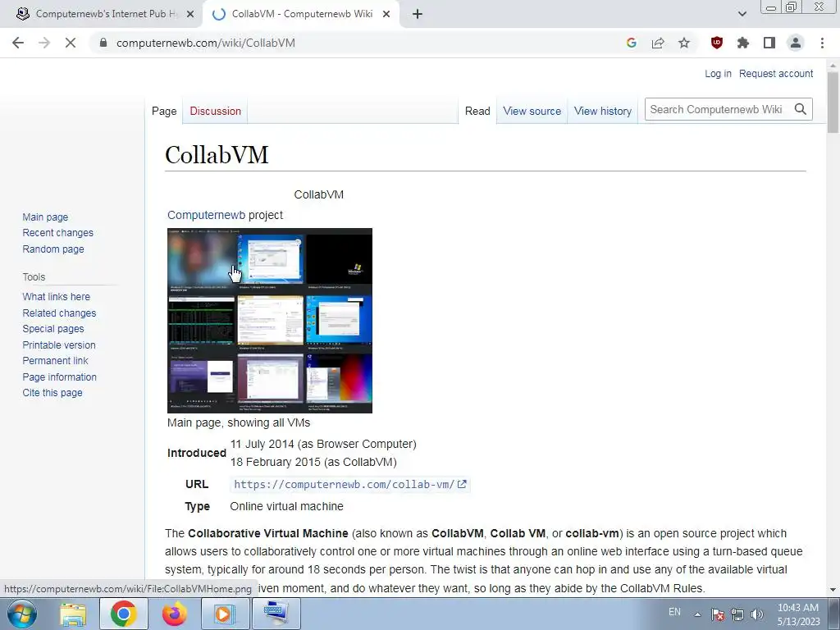Image resolution: width=840 pixels, height=630 pixels.
Task: Select the CollabVM - Computernewb Wiki tab
Action: [302, 15]
